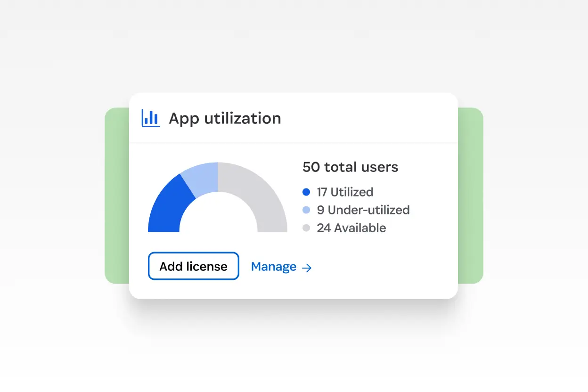
Task: Click the 17 Utilized legend entry
Action: point(345,192)
